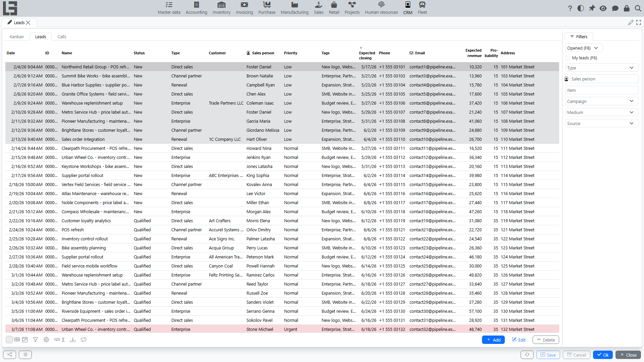Open the CRM module tab

click(x=408, y=8)
